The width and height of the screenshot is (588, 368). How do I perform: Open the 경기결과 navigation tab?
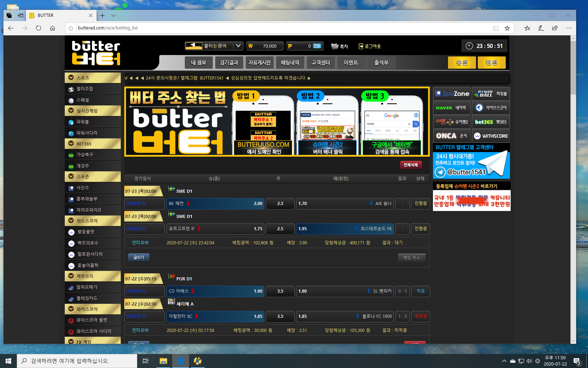pos(229,63)
